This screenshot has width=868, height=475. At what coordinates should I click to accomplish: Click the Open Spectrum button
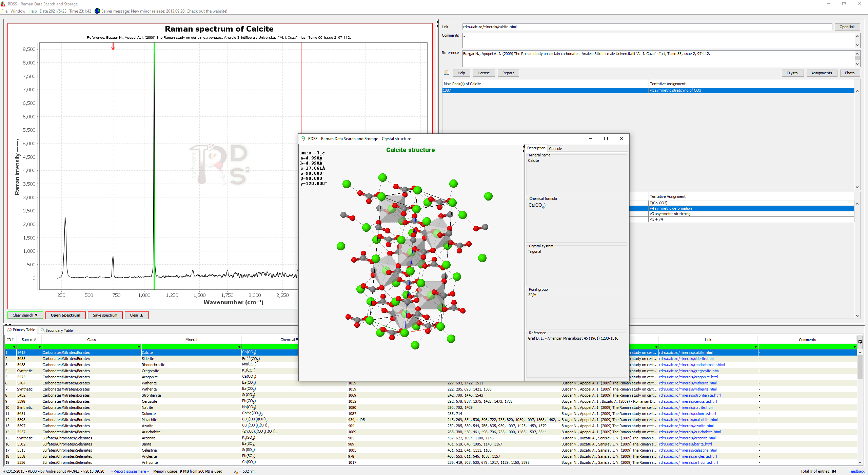[x=65, y=315]
